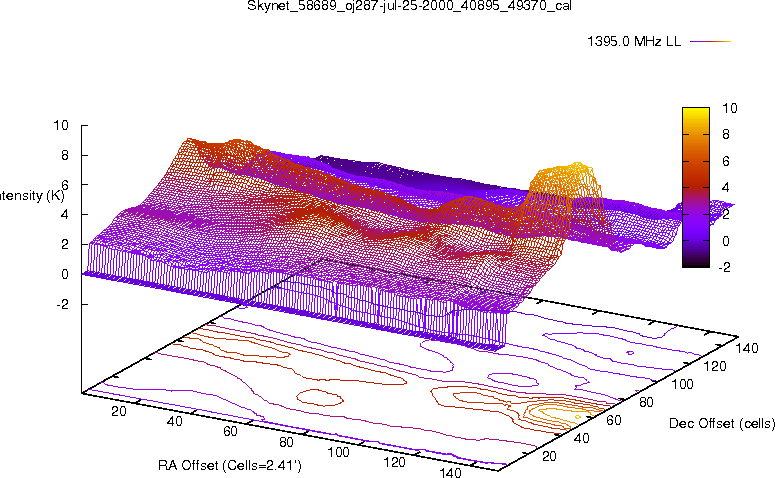Click RA Offset axis tick label 80
775x478 pixels.
286,442
